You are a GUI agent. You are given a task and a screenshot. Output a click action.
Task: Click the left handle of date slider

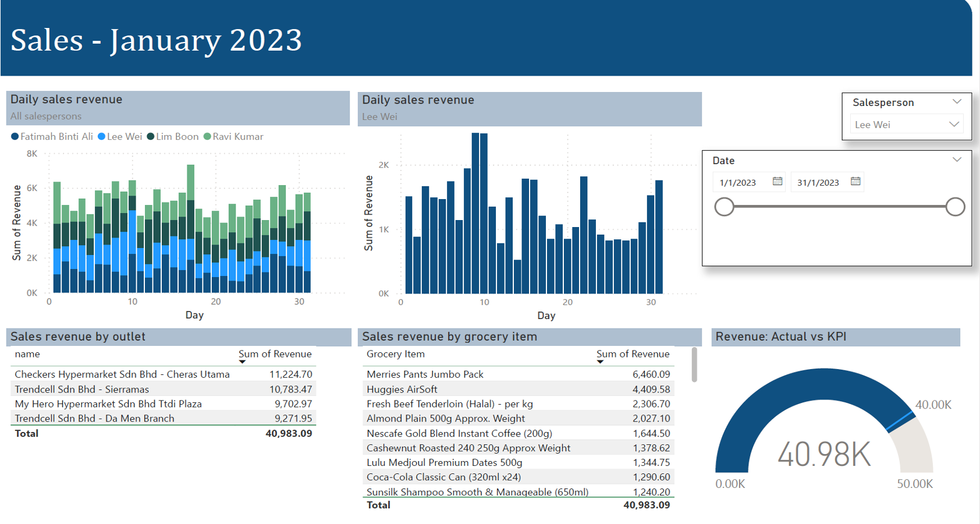[x=724, y=207]
